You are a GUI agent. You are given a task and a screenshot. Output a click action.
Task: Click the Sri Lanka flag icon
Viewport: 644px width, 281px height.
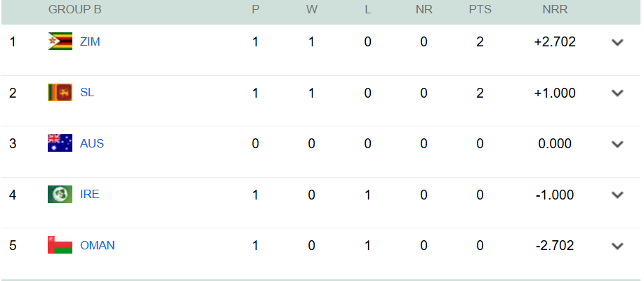(60, 92)
